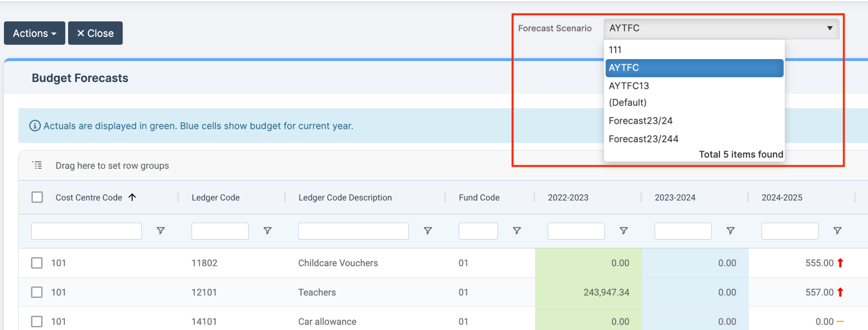Collapse the Forecast Scenario dropdown arrow
The height and width of the screenshot is (330, 868).
(829, 28)
